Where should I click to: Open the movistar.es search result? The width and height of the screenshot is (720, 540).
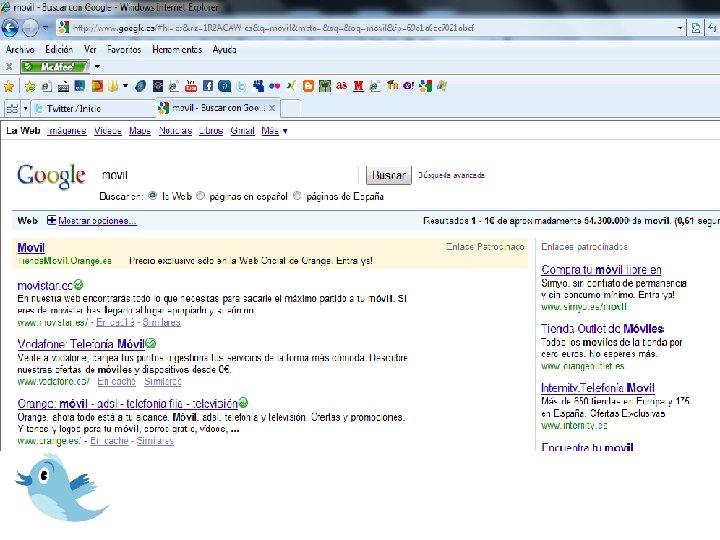(45, 286)
